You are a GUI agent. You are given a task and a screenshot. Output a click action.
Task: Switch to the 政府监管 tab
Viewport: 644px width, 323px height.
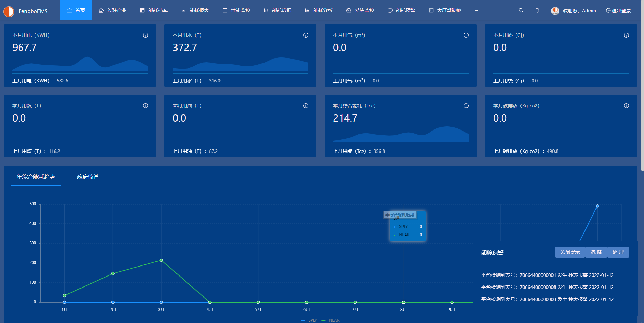pos(88,177)
